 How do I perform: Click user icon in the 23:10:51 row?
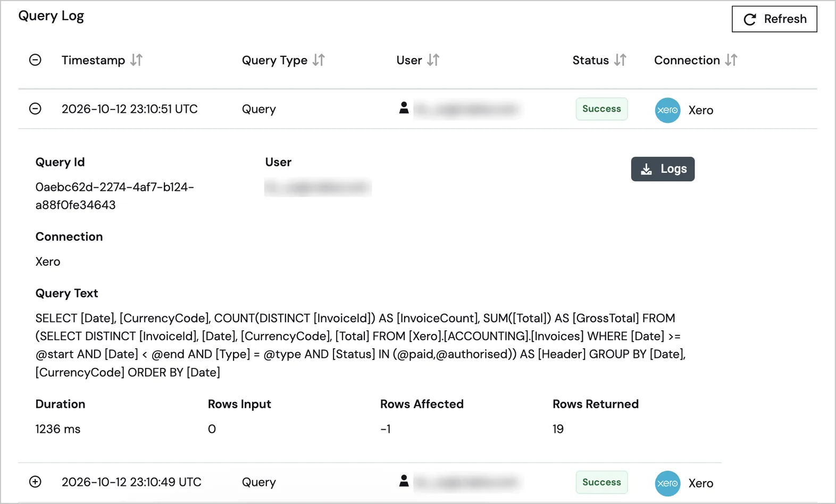pyautogui.click(x=404, y=108)
